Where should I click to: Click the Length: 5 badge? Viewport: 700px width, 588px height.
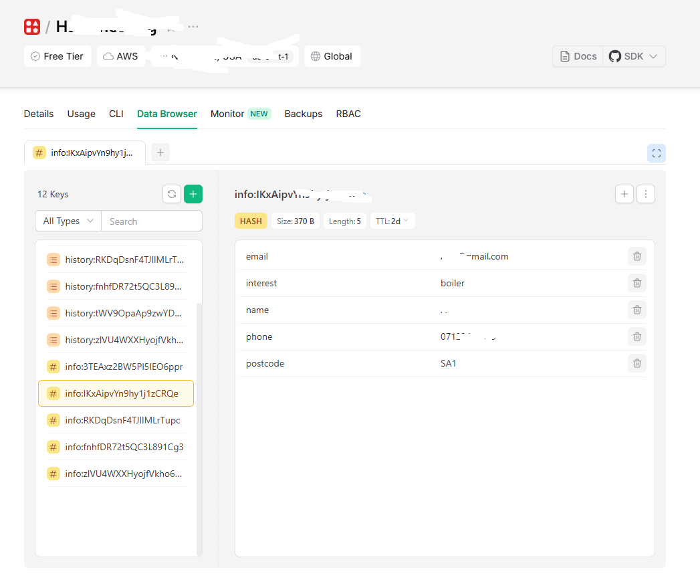345,221
